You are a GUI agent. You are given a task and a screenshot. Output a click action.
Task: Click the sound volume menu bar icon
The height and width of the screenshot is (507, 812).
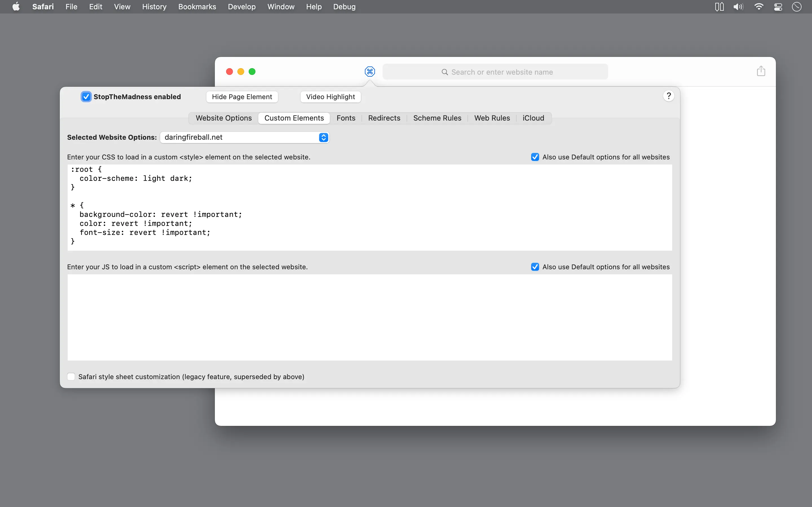(738, 7)
